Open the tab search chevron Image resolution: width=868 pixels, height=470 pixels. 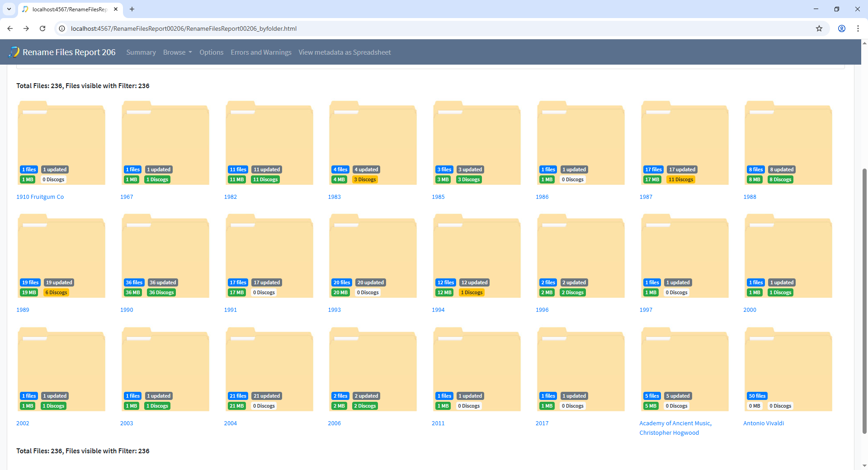[9, 9]
